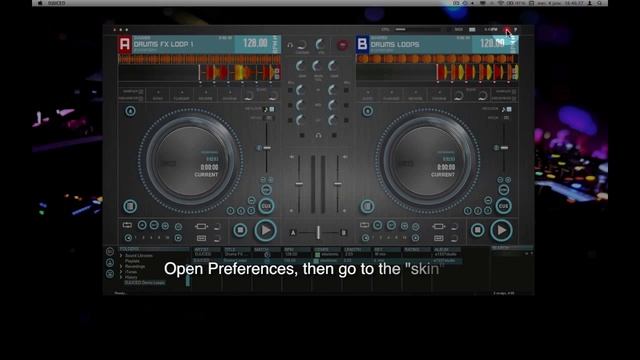
Task: Set loop in point on deck A
Action: tap(142, 225)
